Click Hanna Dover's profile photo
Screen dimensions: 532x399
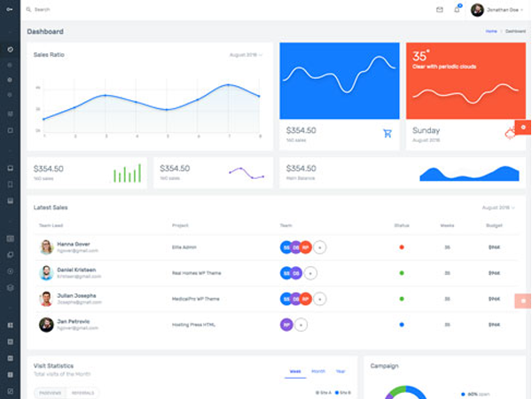46,247
